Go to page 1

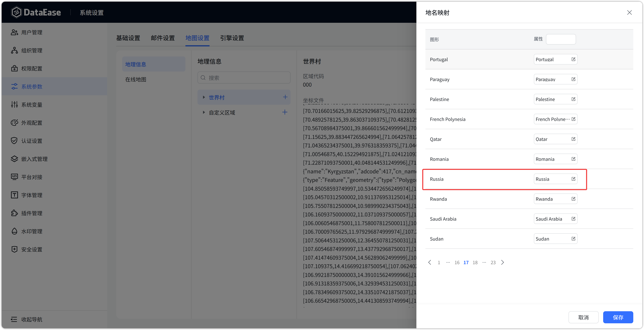(439, 262)
